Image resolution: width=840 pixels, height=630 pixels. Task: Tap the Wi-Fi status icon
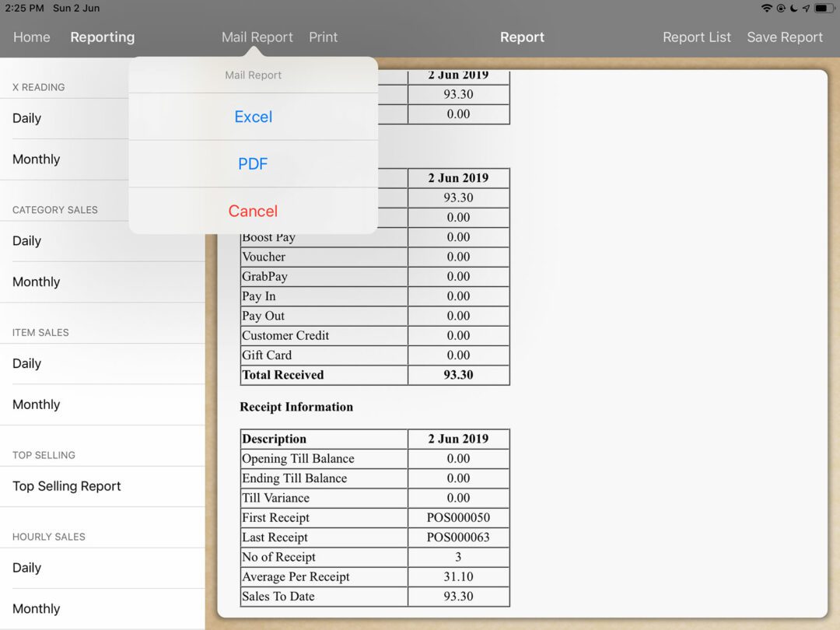pyautogui.click(x=767, y=8)
